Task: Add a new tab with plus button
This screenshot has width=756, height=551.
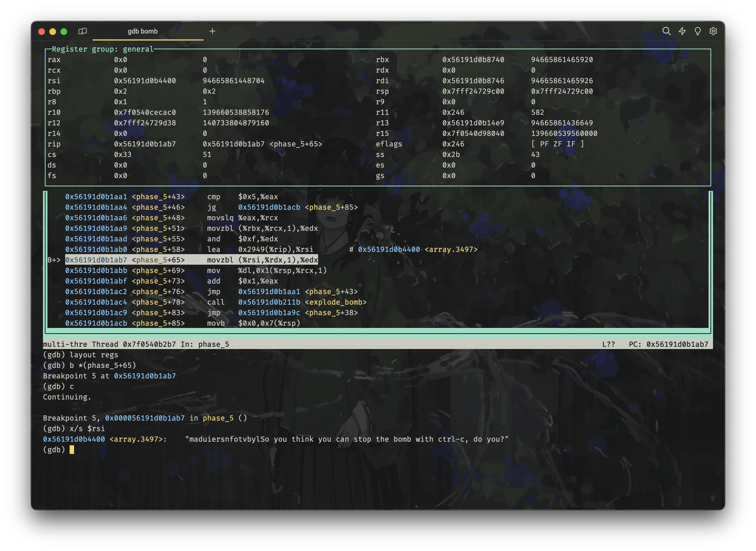Action: point(212,31)
